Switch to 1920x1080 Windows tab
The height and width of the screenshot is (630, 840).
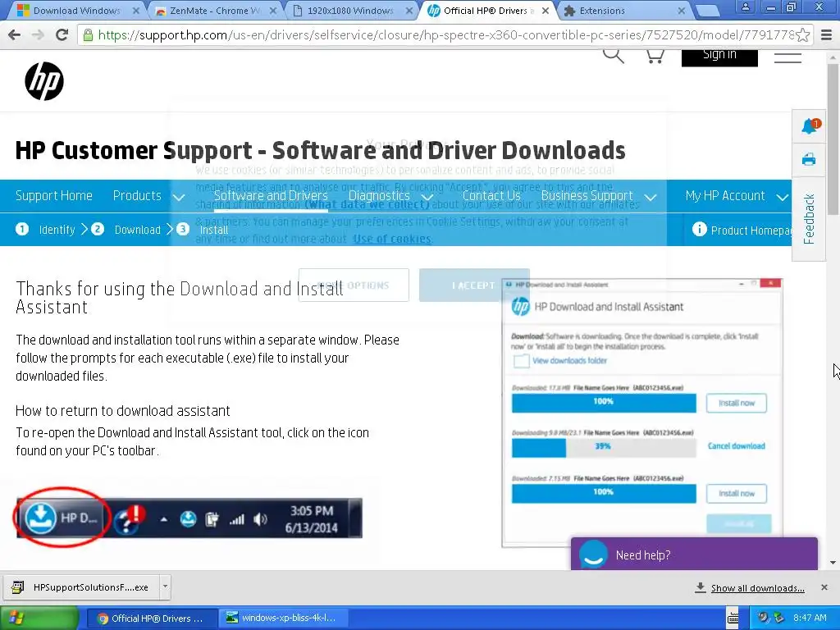[x=349, y=11]
